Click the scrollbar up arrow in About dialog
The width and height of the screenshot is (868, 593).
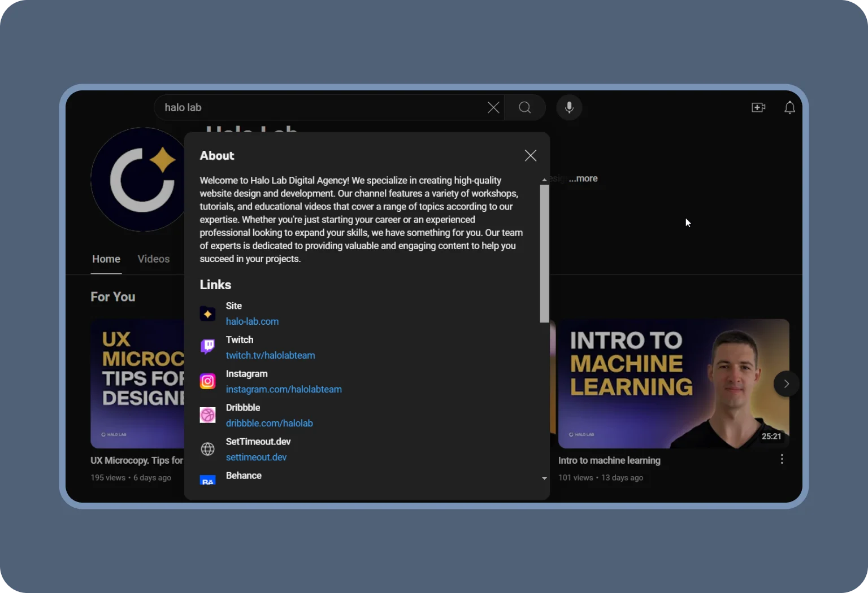click(544, 180)
